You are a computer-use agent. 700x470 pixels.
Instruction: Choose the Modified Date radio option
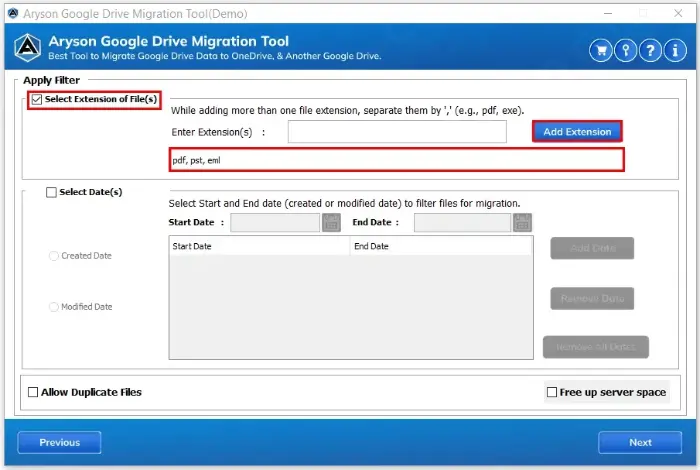[54, 307]
